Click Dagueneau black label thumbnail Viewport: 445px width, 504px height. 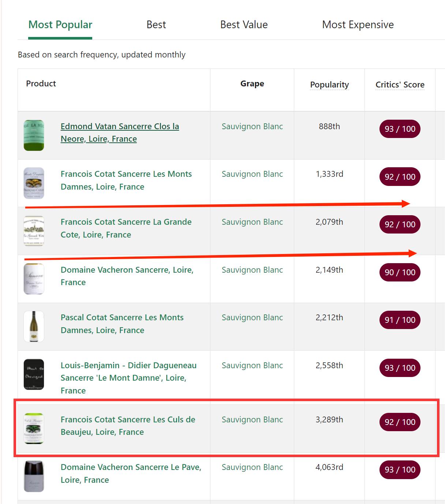tap(34, 374)
